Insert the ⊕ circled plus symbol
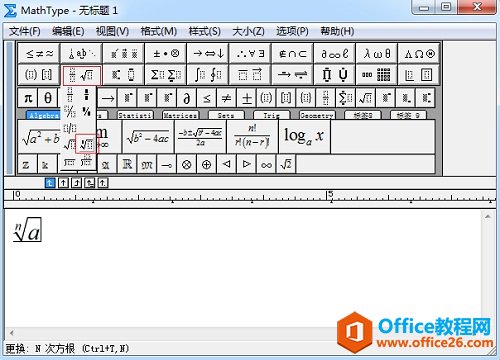 point(206,164)
